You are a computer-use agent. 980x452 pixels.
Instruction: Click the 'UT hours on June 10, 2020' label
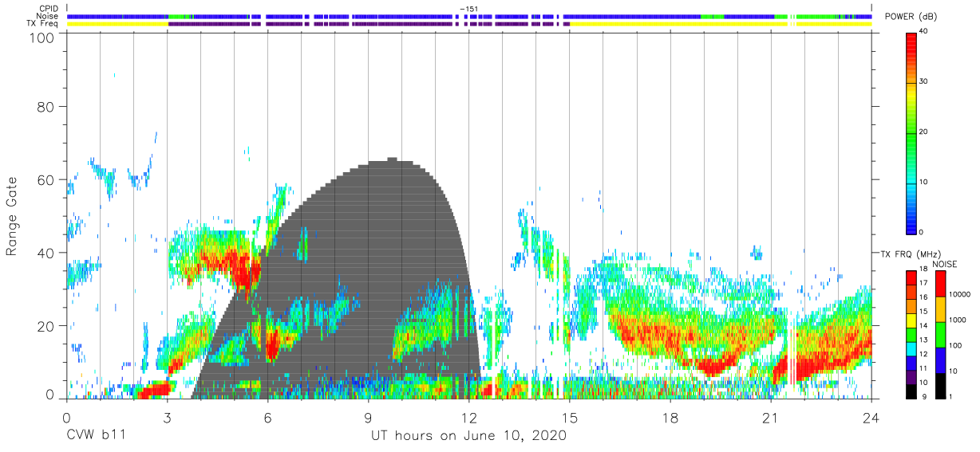point(468,436)
